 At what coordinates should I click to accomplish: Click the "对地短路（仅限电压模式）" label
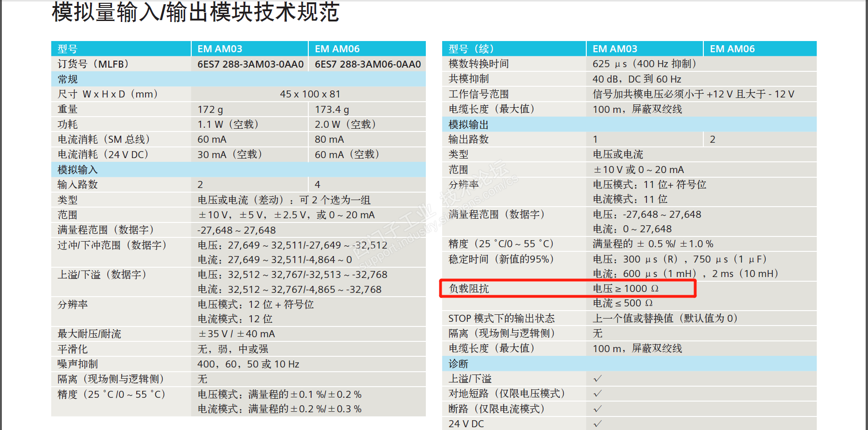pos(507,394)
